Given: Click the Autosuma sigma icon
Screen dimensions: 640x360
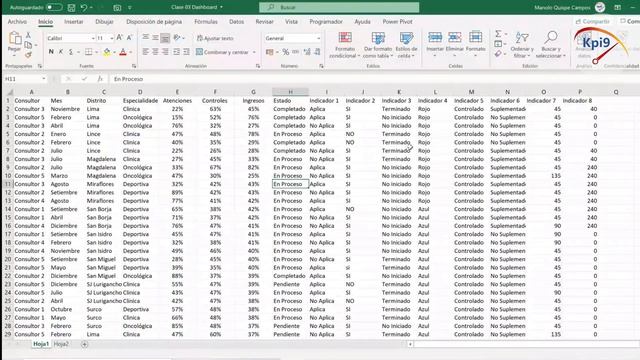Looking at the screenshot, I should (498, 34).
